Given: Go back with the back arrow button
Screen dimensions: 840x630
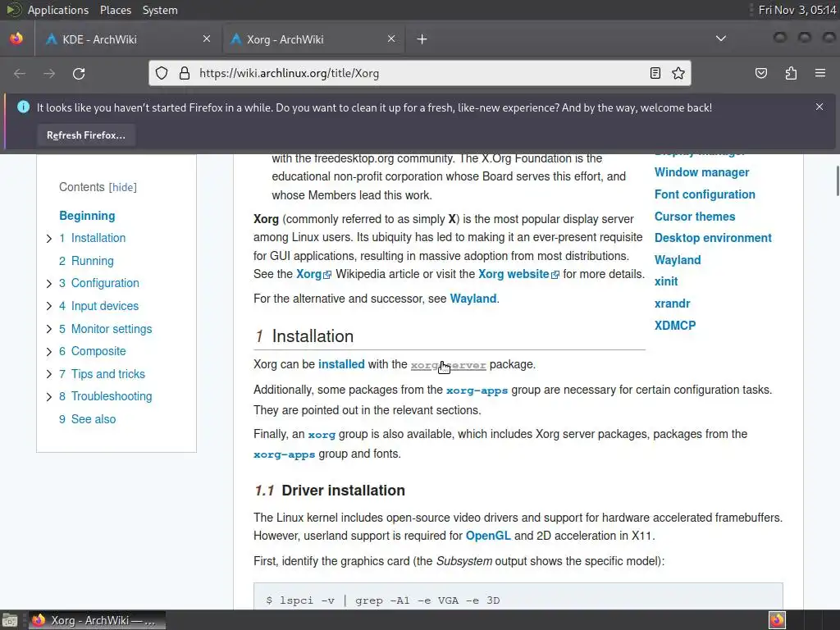Looking at the screenshot, I should [20, 73].
